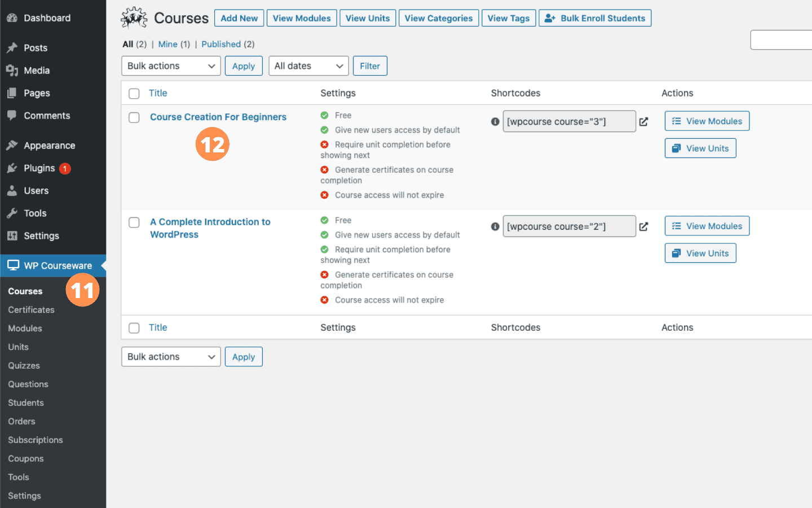Screen dimensions: 812x508
Task: Click the Tools wrench icon
Action: (12, 213)
